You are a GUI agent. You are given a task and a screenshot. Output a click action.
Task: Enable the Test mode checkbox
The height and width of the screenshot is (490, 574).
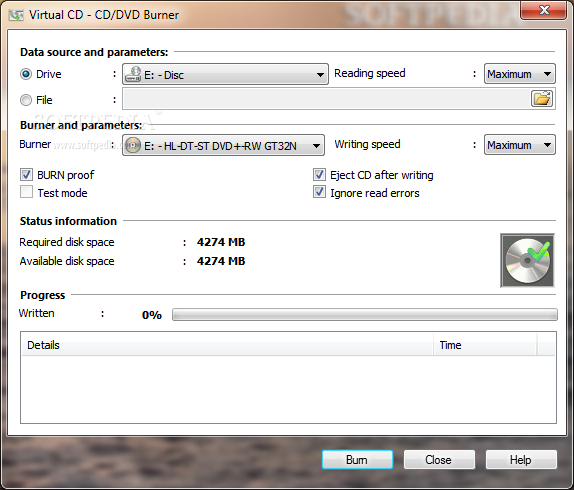point(26,192)
